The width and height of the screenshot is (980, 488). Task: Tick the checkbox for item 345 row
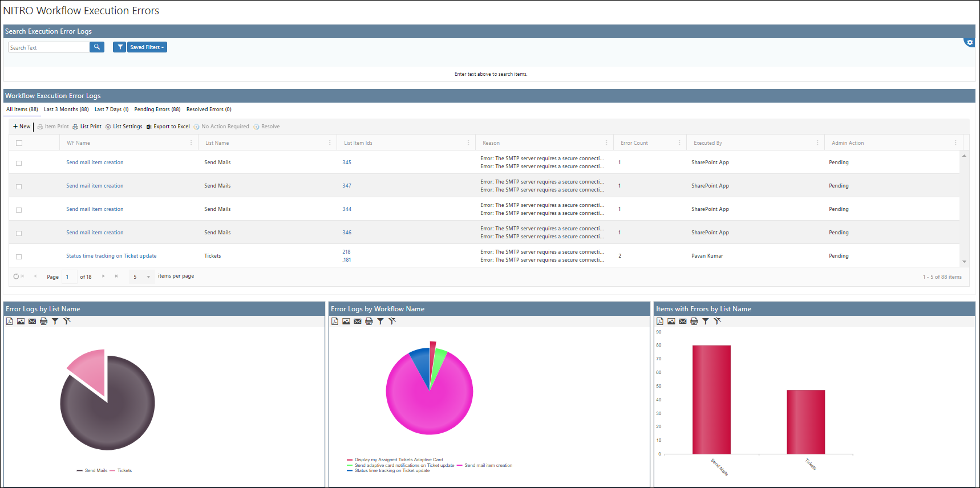pyautogui.click(x=19, y=163)
